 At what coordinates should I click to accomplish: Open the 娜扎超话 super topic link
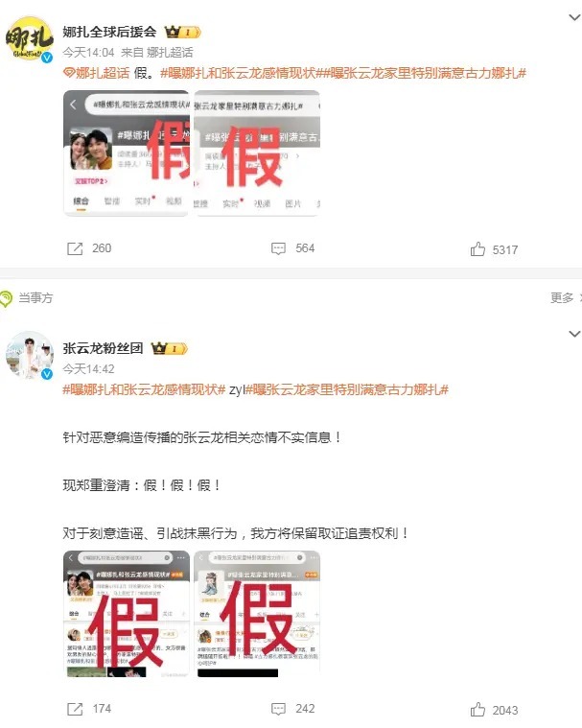pyautogui.click(x=97, y=73)
